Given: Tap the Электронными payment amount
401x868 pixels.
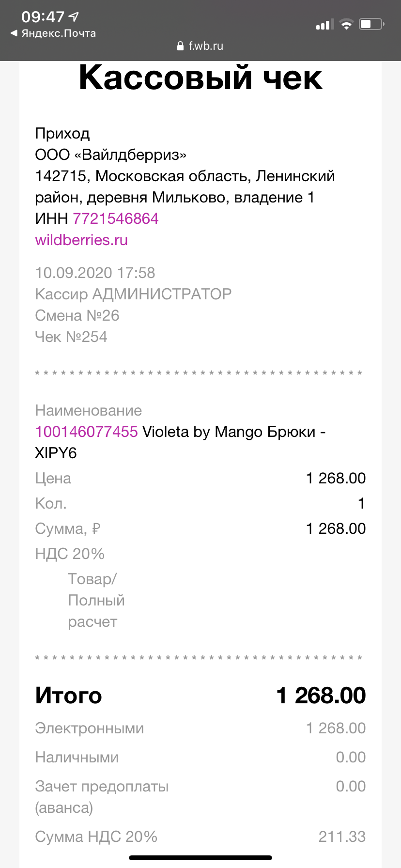Looking at the screenshot, I should 336,728.
